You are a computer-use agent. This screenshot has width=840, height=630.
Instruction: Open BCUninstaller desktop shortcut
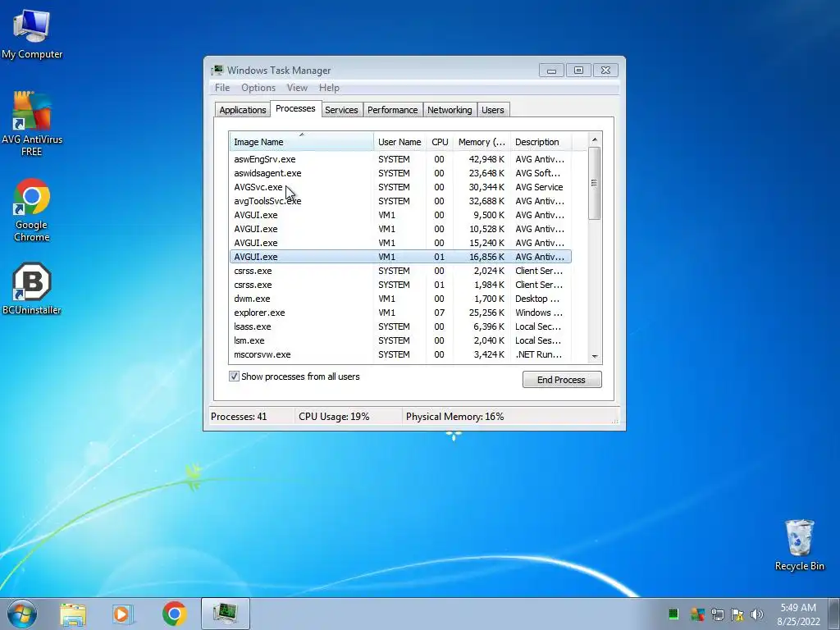pyautogui.click(x=32, y=288)
